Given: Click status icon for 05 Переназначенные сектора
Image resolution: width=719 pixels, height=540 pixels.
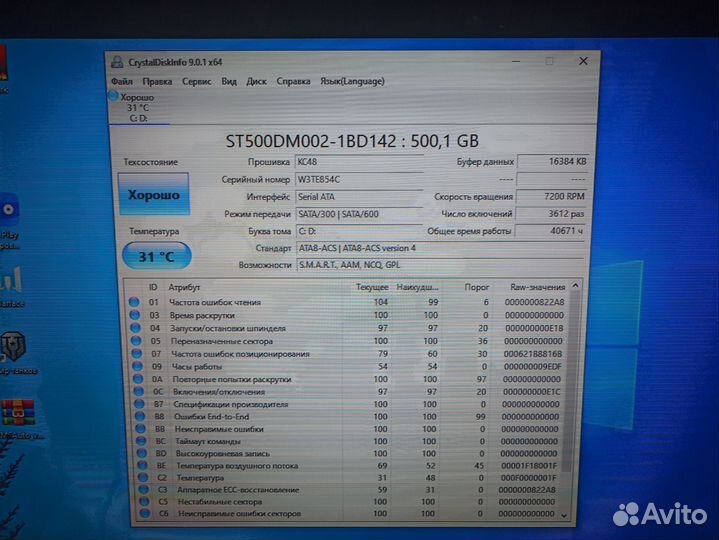Looking at the screenshot, I should [x=136, y=341].
